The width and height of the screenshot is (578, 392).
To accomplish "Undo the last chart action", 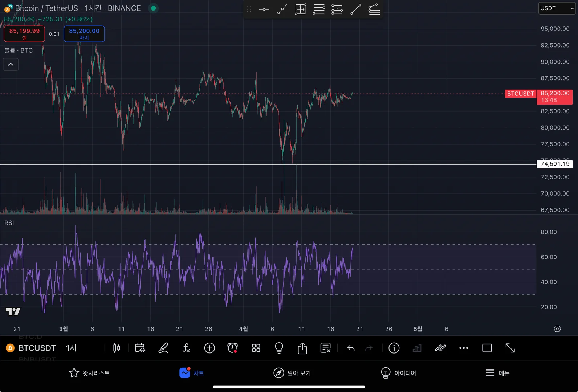I will pyautogui.click(x=351, y=348).
